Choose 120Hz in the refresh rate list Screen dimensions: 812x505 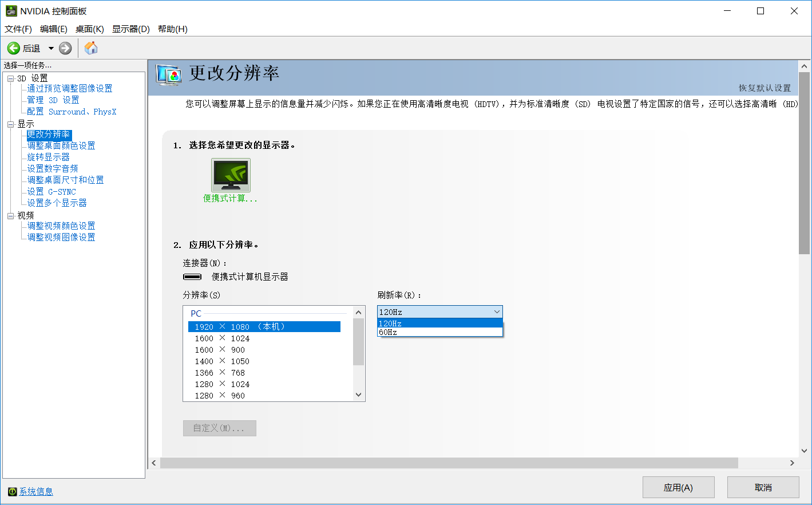tap(440, 323)
